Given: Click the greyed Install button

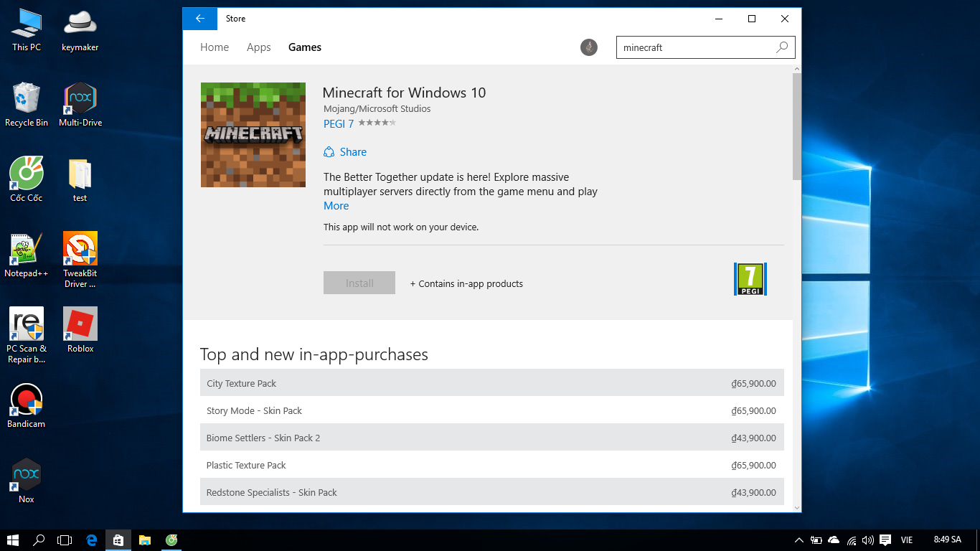Looking at the screenshot, I should pyautogui.click(x=359, y=283).
